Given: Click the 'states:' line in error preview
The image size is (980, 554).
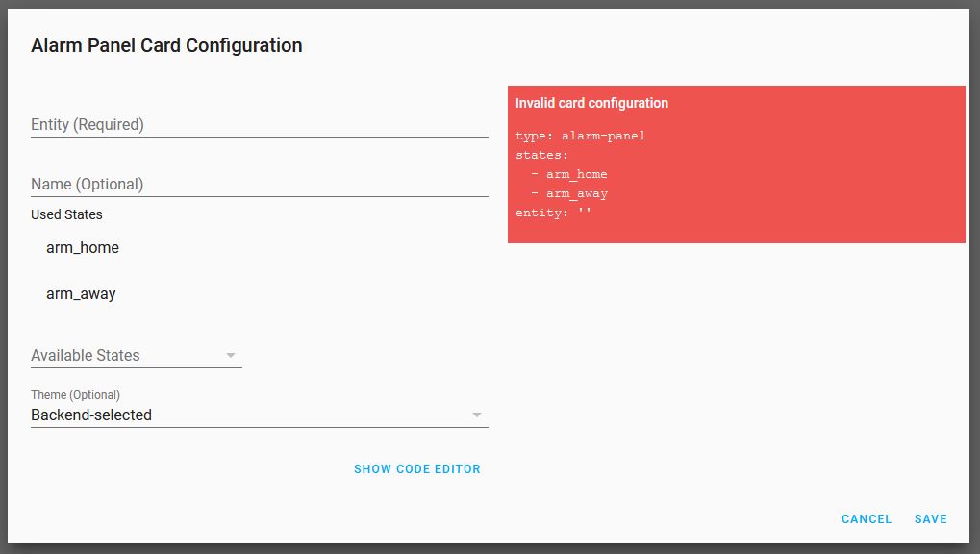Looking at the screenshot, I should 541,155.
